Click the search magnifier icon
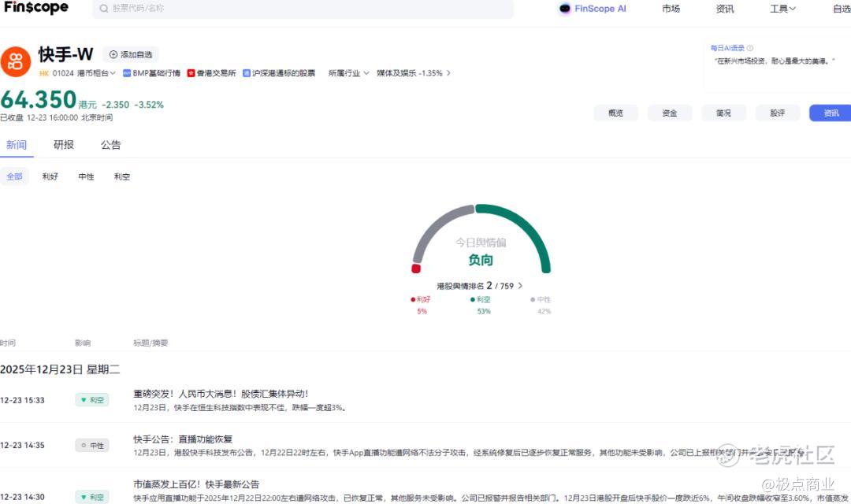The height and width of the screenshot is (504, 851). point(103,9)
